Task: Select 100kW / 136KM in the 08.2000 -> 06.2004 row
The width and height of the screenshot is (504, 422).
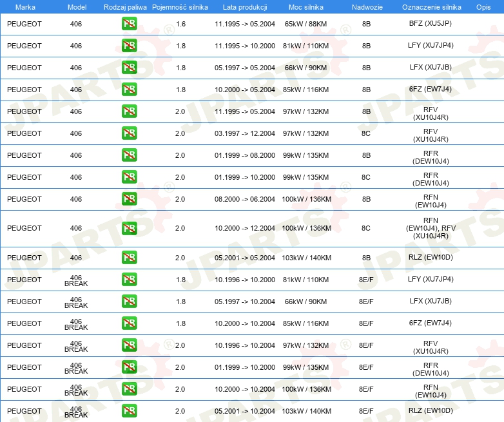Action: click(x=306, y=199)
